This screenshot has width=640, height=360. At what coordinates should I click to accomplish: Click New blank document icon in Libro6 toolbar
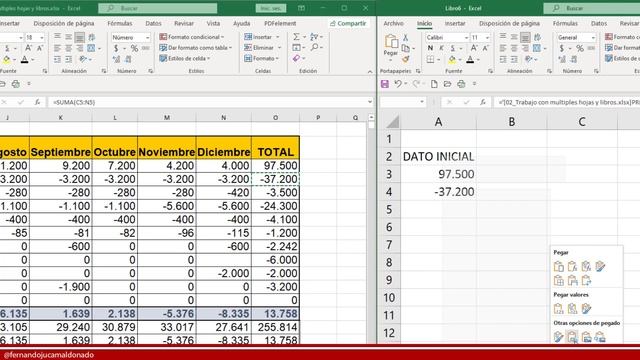pyautogui.click(x=434, y=84)
